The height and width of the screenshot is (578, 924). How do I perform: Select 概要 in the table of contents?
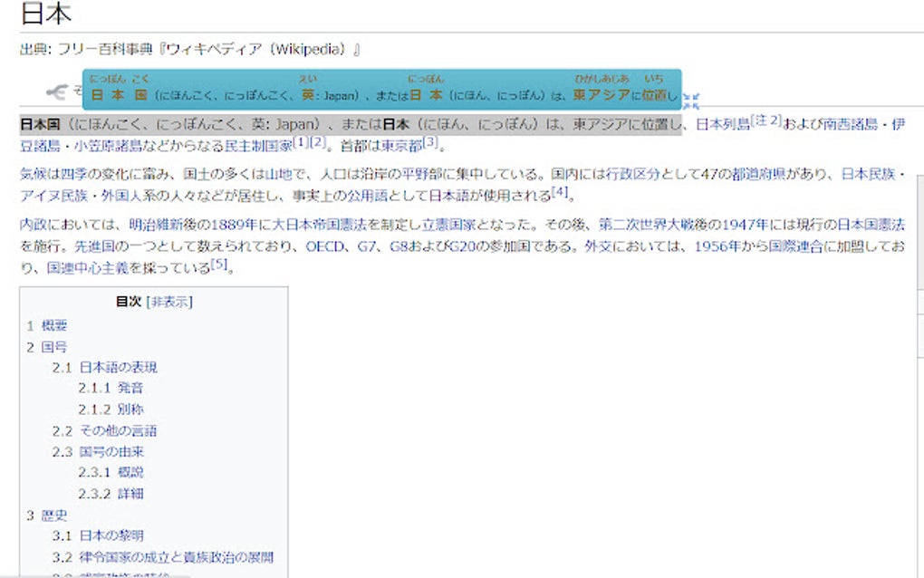(x=54, y=326)
